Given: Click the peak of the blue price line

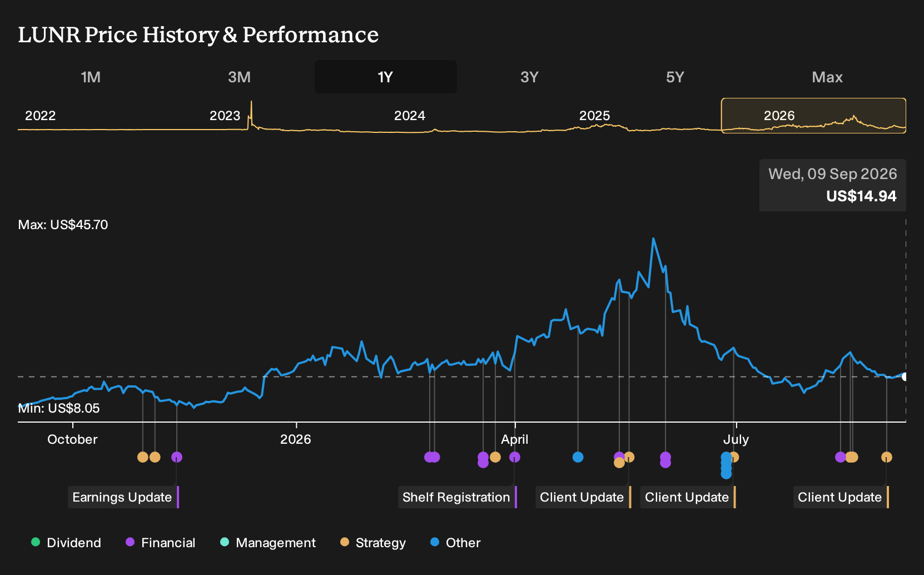Looking at the screenshot, I should pyautogui.click(x=653, y=239).
